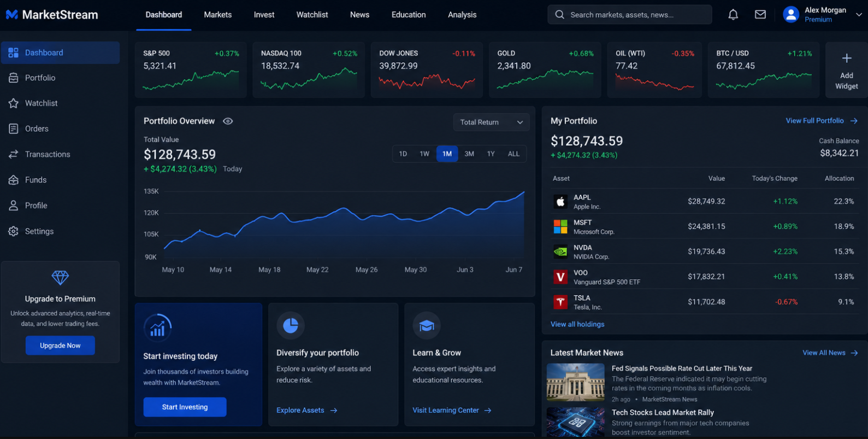Click the Portfolio sidebar icon
This screenshot has width=868, height=439.
coord(14,78)
